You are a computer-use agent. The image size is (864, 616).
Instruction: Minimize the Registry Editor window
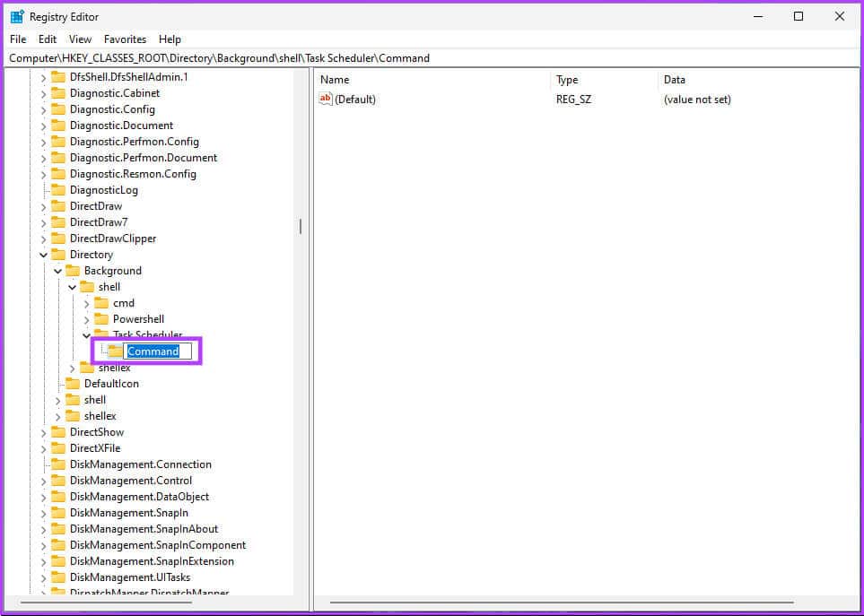tap(758, 16)
